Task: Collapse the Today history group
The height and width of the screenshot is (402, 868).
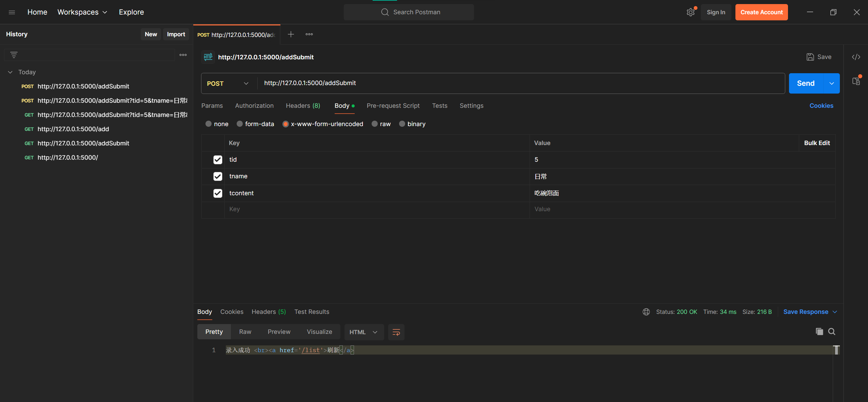Action: [x=11, y=72]
